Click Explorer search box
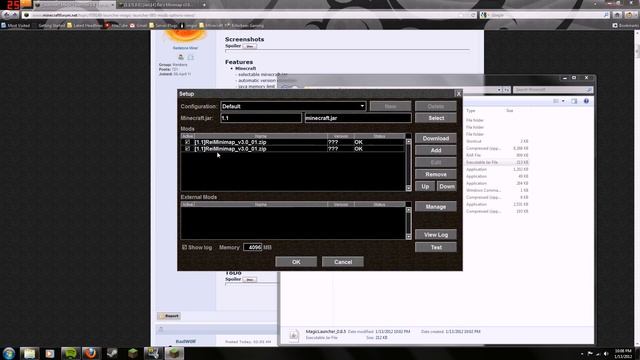Viewport: 640px width, 360px height. (553, 89)
